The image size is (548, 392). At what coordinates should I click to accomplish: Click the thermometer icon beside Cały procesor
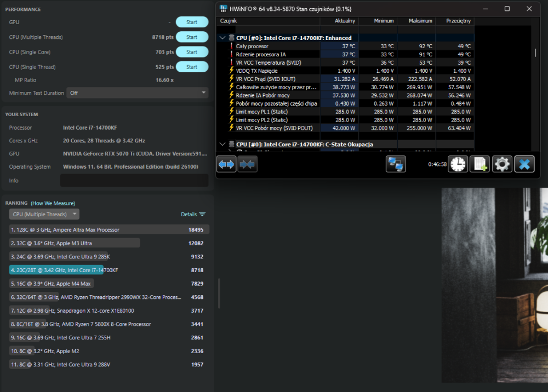(x=231, y=46)
